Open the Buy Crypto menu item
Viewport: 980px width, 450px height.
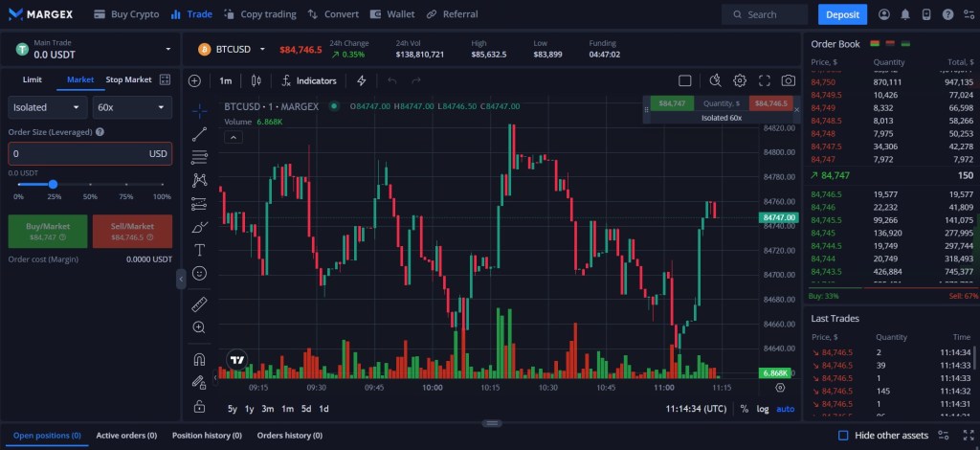coord(126,14)
